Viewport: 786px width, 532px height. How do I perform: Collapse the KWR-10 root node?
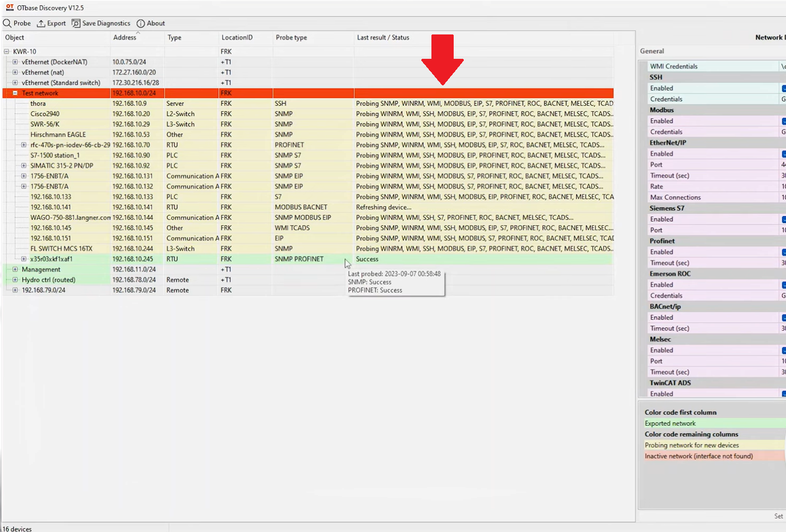tap(7, 51)
